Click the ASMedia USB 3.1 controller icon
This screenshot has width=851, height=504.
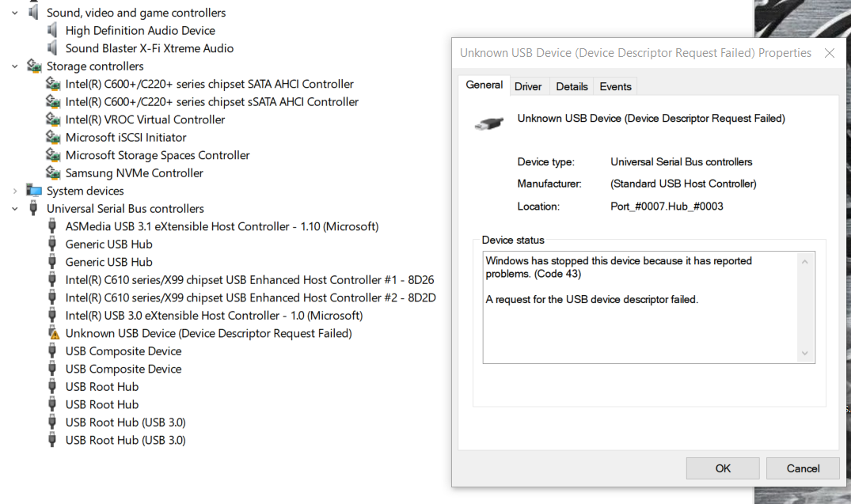(x=52, y=226)
